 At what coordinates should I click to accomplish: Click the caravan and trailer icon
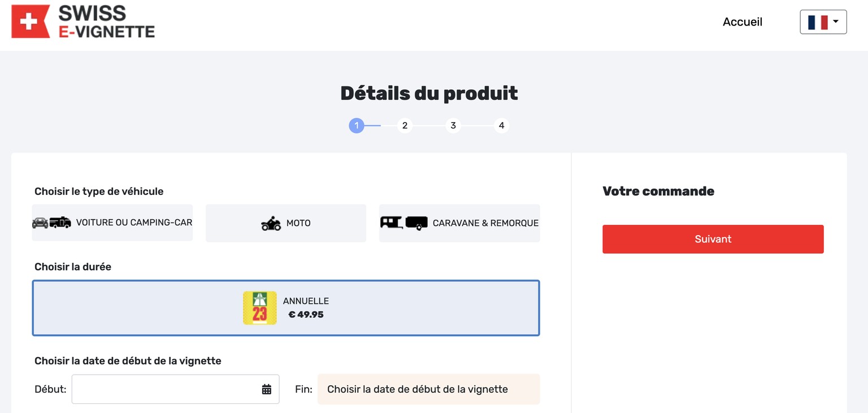point(404,223)
